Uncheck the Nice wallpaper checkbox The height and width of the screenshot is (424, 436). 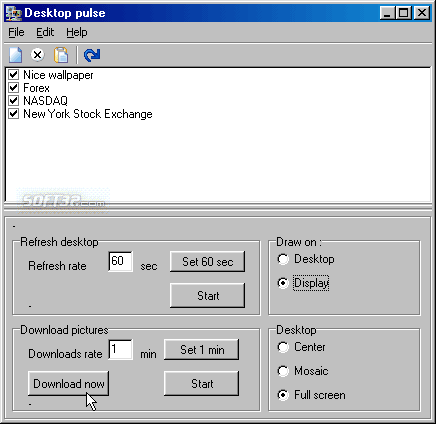pyautogui.click(x=13, y=75)
